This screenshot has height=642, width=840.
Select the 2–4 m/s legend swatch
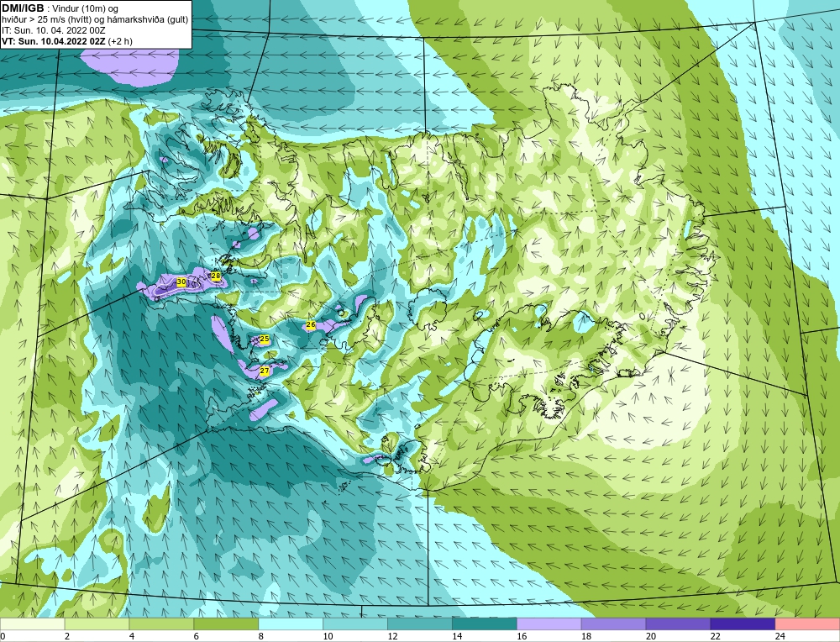(97, 624)
